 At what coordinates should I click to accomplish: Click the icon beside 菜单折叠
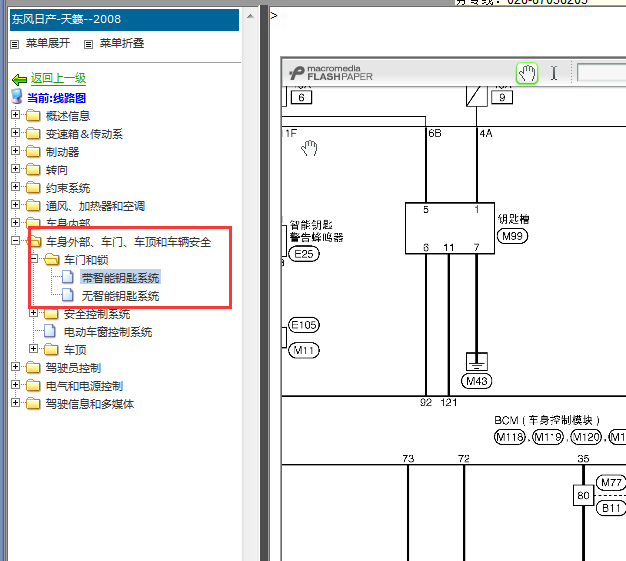coord(88,44)
